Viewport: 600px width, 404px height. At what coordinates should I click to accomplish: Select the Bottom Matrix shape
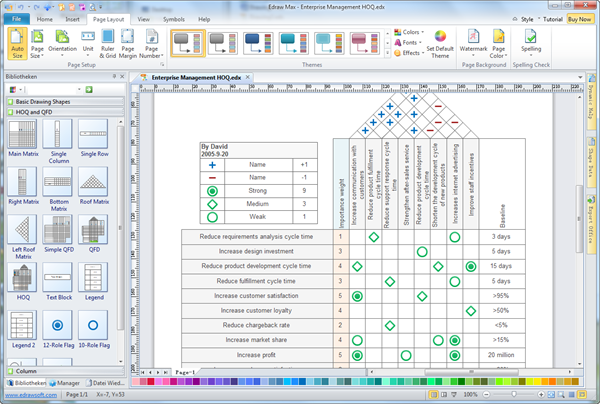(x=58, y=189)
